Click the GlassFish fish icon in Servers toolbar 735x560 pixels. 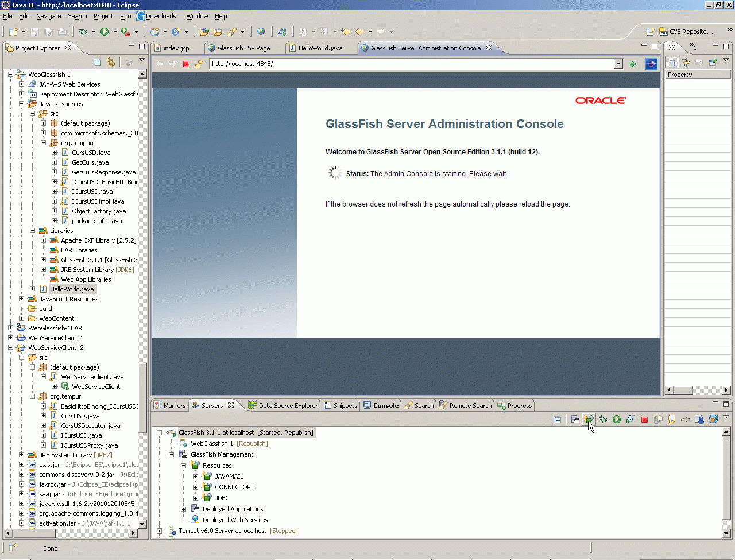pos(686,419)
